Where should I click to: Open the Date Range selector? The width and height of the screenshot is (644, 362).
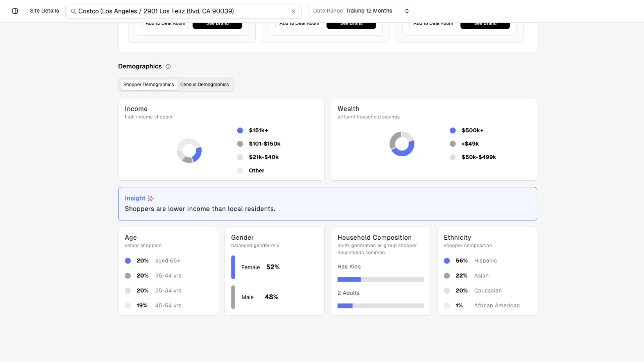[x=361, y=11]
